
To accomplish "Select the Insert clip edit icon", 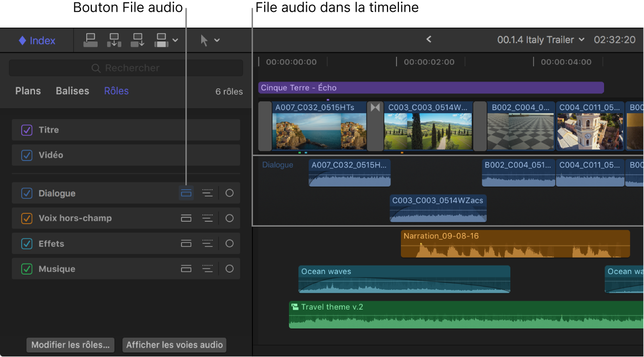I will pos(114,40).
